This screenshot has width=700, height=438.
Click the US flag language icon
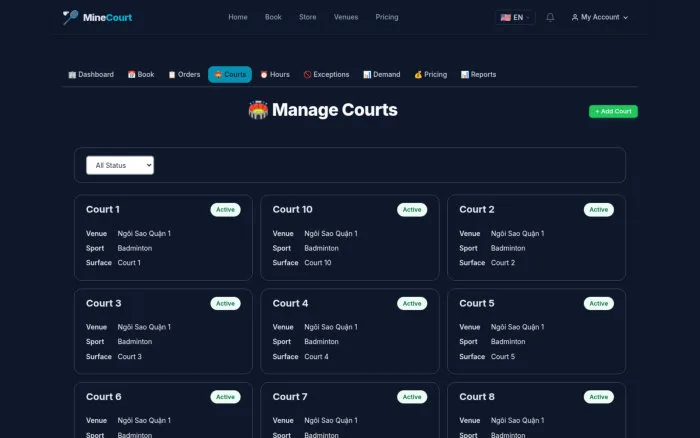click(x=505, y=17)
